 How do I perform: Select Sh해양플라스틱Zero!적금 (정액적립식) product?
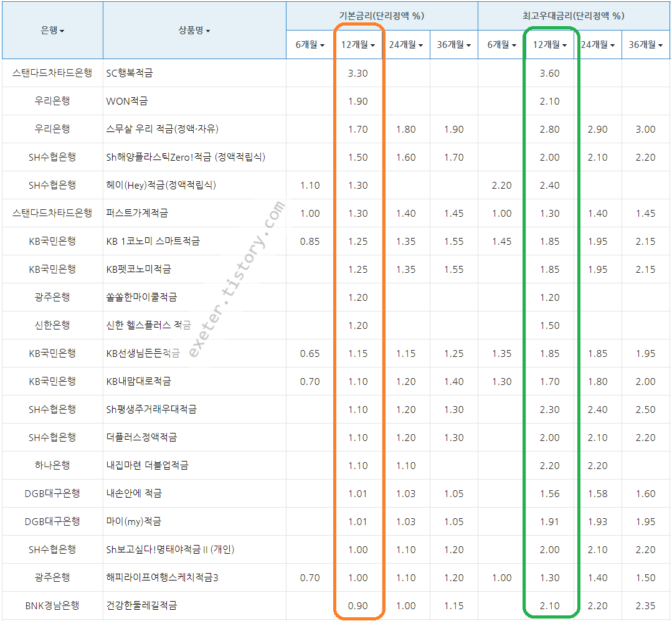tap(186, 158)
